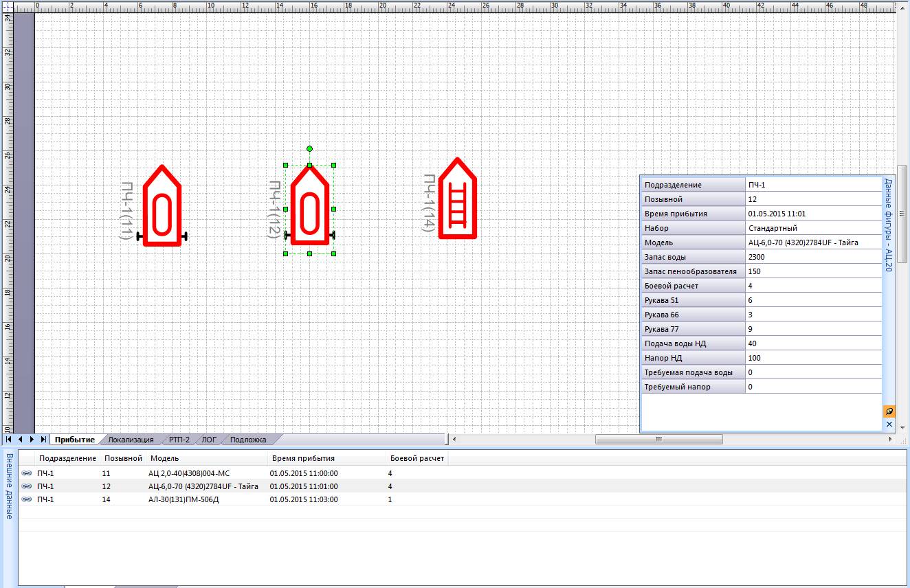Edit the Подразделение value ПЧ-1 in shape data

click(x=813, y=185)
